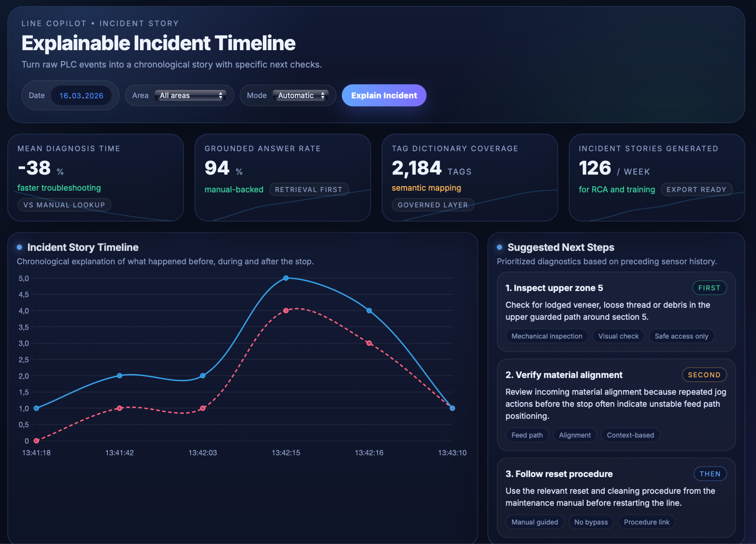
Task: Click the blue dot beside Suggested Next Steps
Action: [x=499, y=247]
